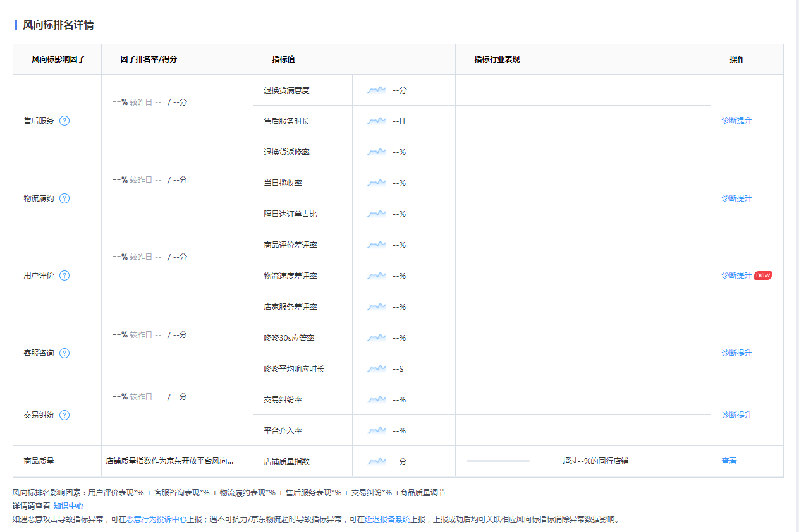
Task: Open trend chart icon for 交易纠纷率
Action: point(377,400)
